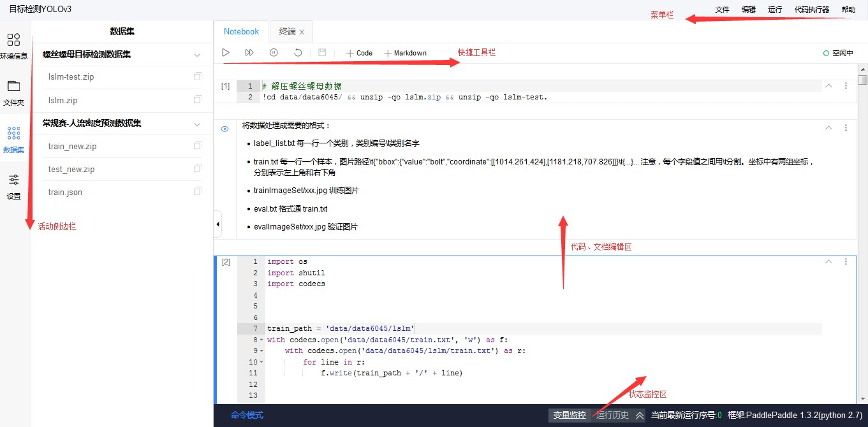This screenshot has width=868, height=427.
Task: Fold code at line 9
Action: [x=261, y=351]
